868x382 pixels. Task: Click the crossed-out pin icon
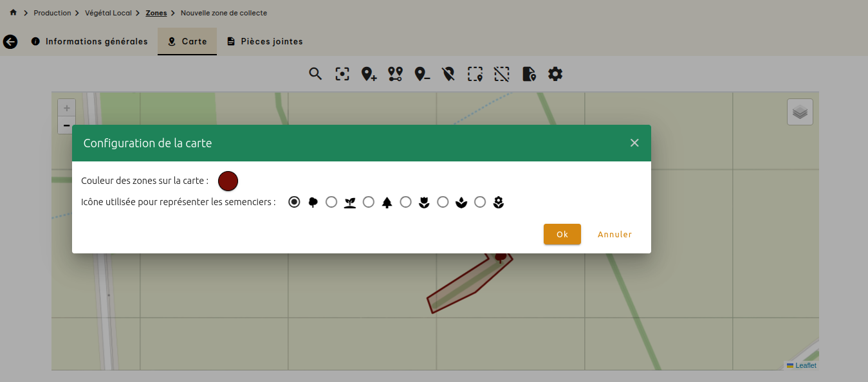448,74
